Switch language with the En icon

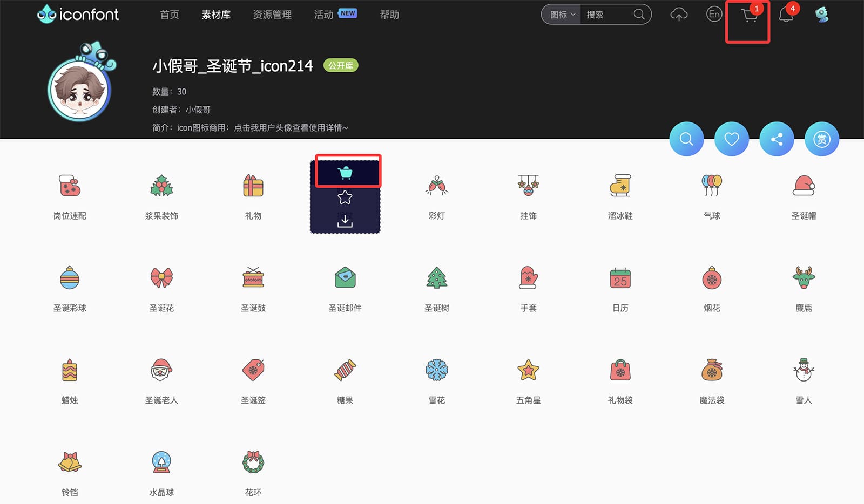(x=714, y=15)
